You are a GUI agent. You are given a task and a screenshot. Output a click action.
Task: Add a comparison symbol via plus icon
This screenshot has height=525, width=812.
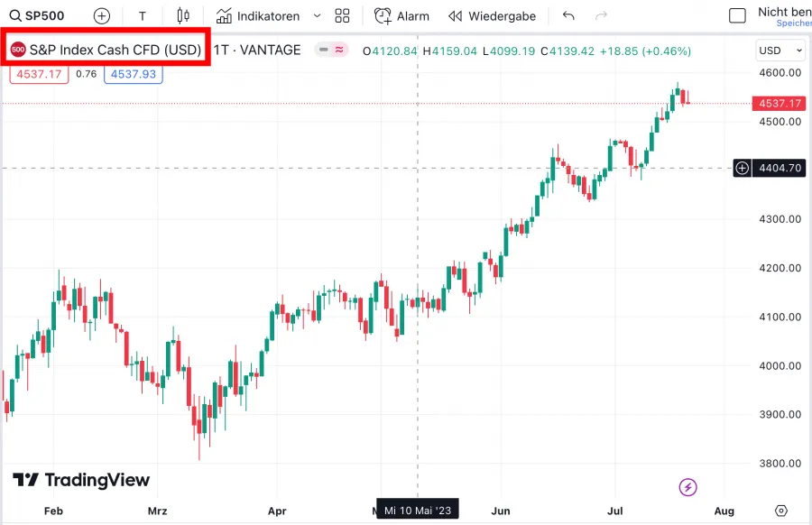pyautogui.click(x=101, y=15)
